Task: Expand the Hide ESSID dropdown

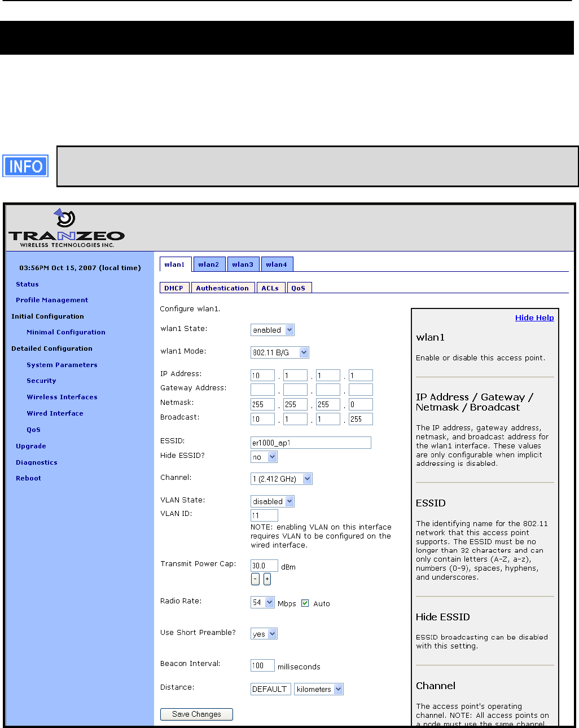Action: coord(264,457)
